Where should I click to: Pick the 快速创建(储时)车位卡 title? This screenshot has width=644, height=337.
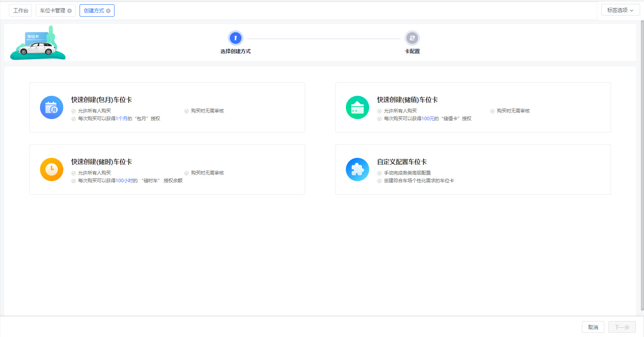(101, 162)
